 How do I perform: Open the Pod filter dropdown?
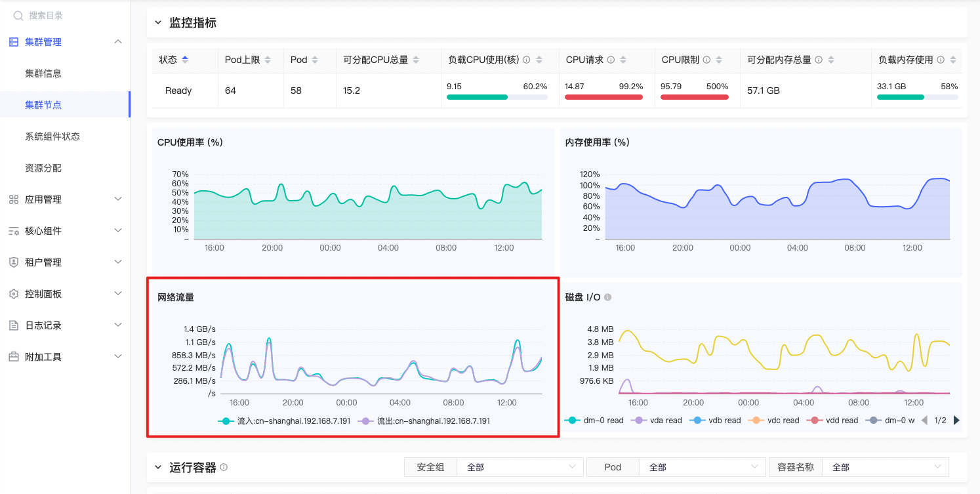coord(702,467)
